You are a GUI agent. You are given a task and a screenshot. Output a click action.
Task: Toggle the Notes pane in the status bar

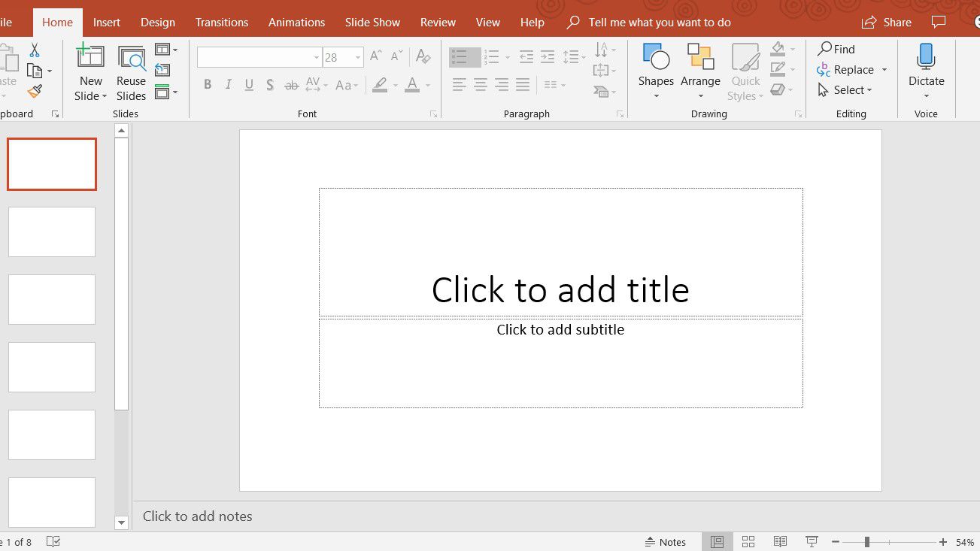tap(666, 542)
